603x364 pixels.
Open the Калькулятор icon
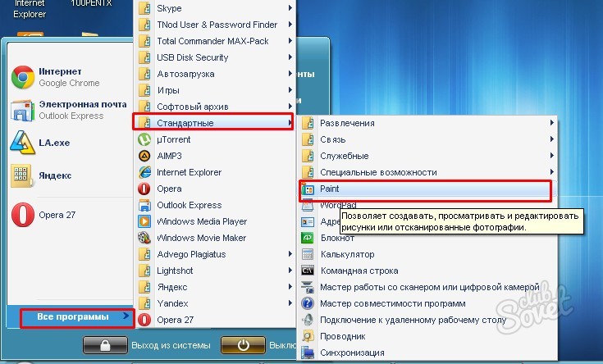[x=308, y=254]
